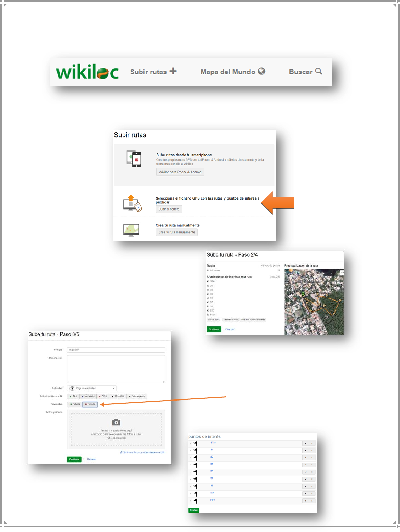Edit the 38 point with pencil icon

tap(306, 486)
